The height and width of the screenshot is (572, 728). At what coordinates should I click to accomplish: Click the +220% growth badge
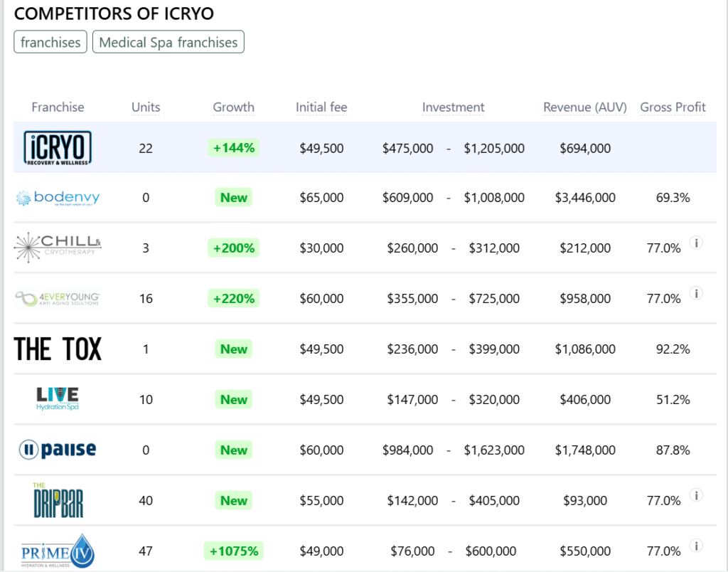pyautogui.click(x=233, y=298)
